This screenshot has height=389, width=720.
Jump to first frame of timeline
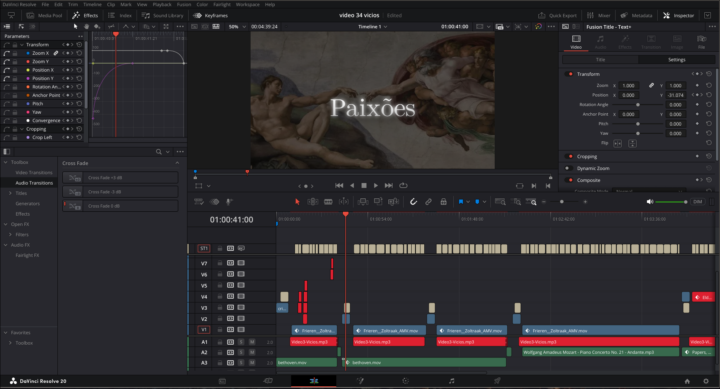coord(339,186)
